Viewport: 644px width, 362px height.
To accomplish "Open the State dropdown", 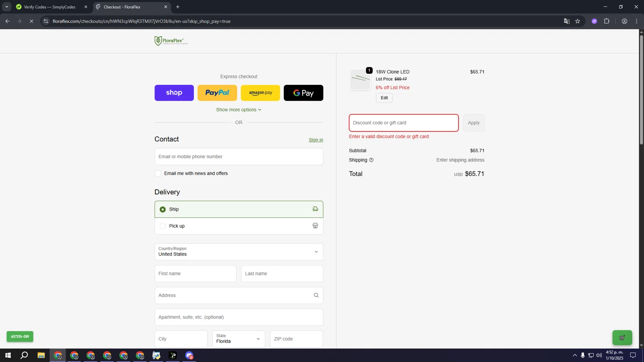I will pyautogui.click(x=239, y=339).
